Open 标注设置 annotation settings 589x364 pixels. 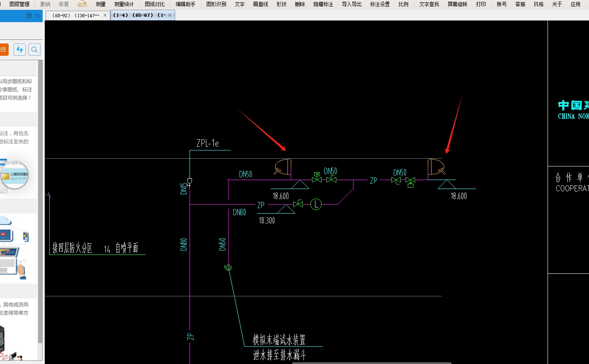pos(380,4)
